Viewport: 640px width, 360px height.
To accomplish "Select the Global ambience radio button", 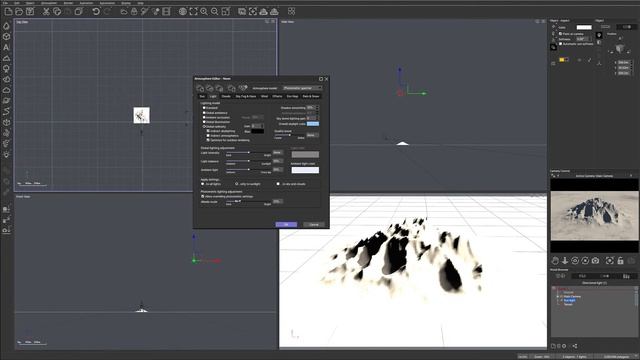I will click(204, 113).
